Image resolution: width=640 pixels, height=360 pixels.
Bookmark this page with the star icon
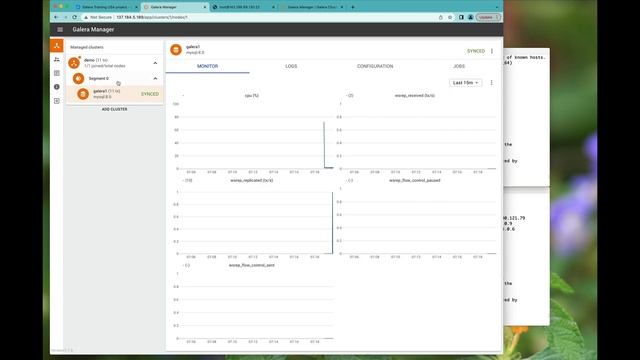pos(450,18)
